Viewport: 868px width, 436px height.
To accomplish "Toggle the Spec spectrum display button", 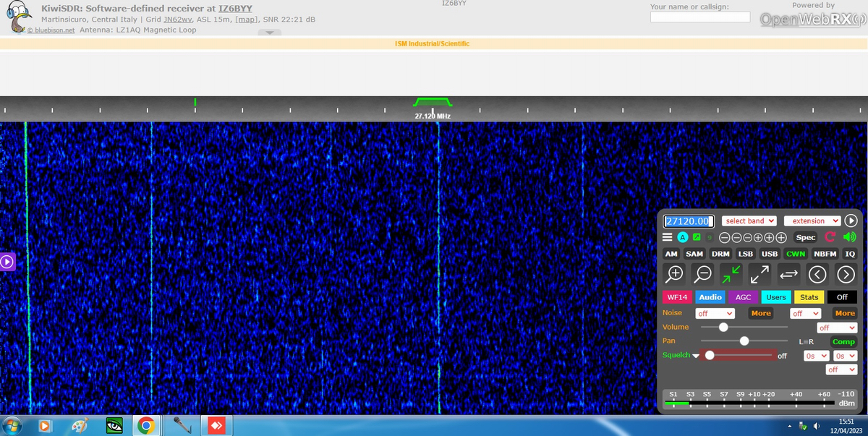I will (x=805, y=237).
